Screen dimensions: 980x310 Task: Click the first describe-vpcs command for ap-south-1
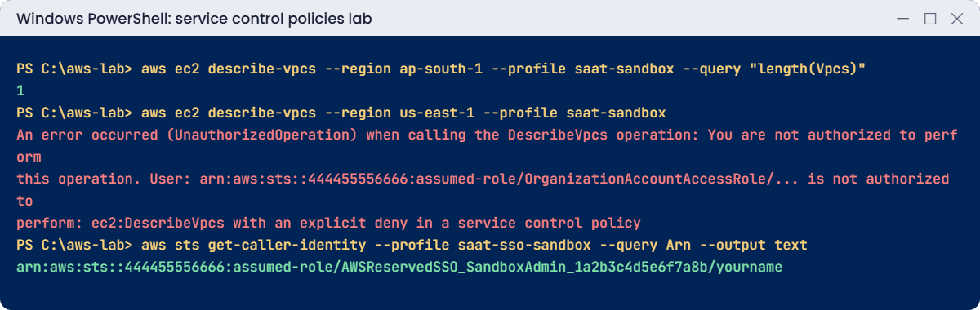click(x=503, y=69)
